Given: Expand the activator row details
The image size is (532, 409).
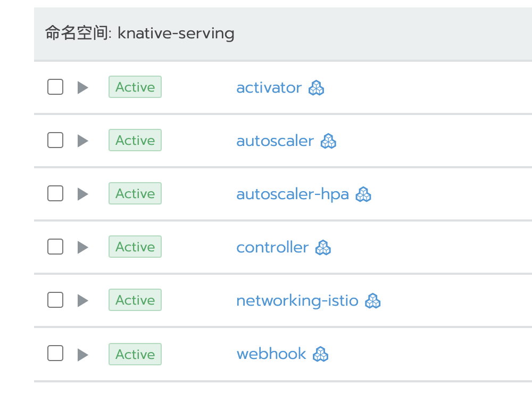Looking at the screenshot, I should pos(83,88).
